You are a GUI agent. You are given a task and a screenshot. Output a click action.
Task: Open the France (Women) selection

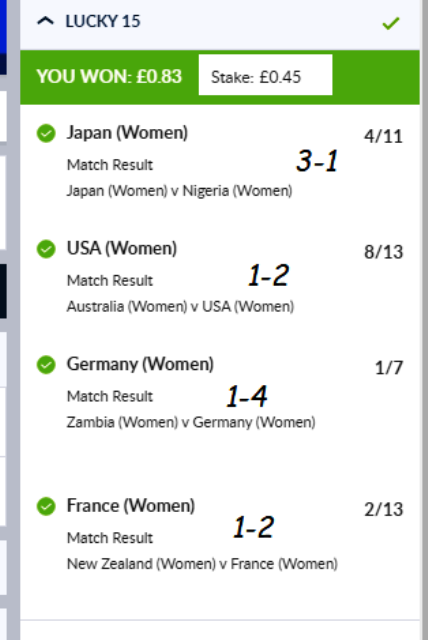[x=131, y=506]
